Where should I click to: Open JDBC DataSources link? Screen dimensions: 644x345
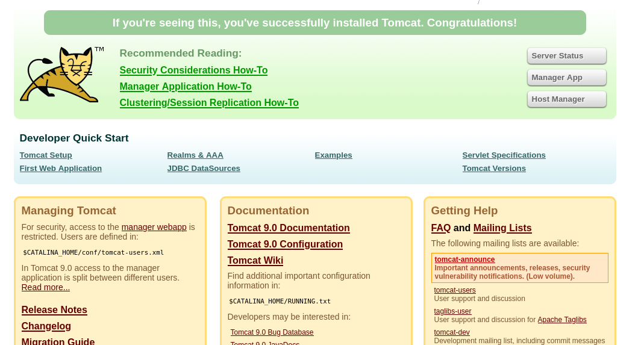click(204, 169)
